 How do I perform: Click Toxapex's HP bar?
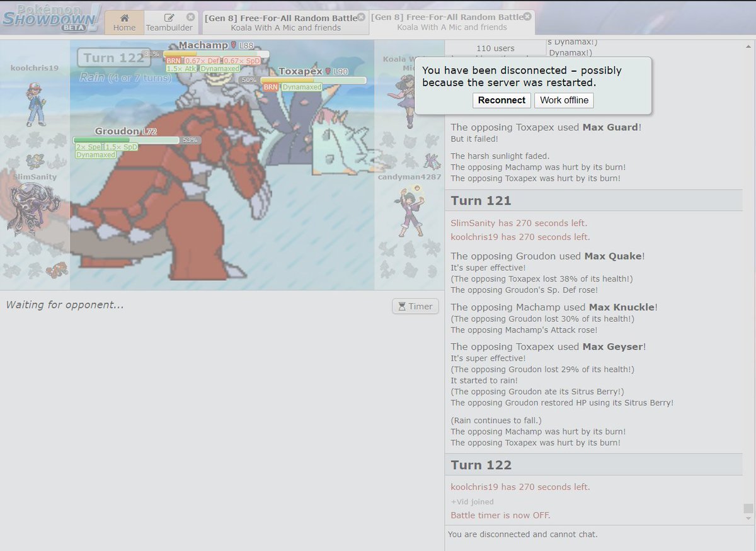coord(313,80)
